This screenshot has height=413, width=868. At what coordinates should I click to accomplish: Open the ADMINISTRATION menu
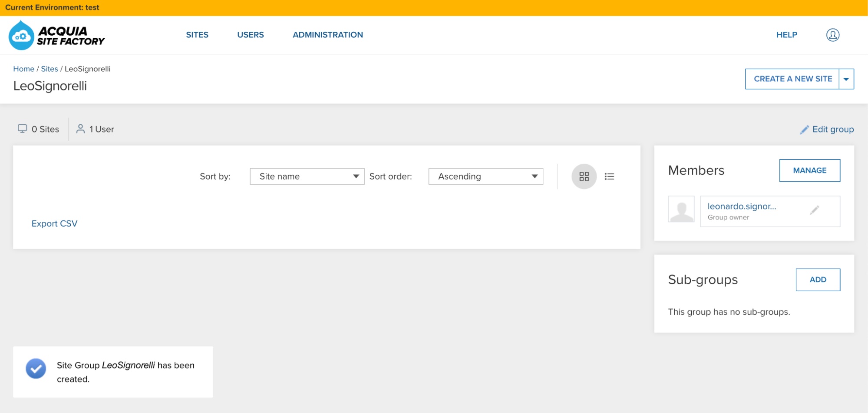[328, 35]
